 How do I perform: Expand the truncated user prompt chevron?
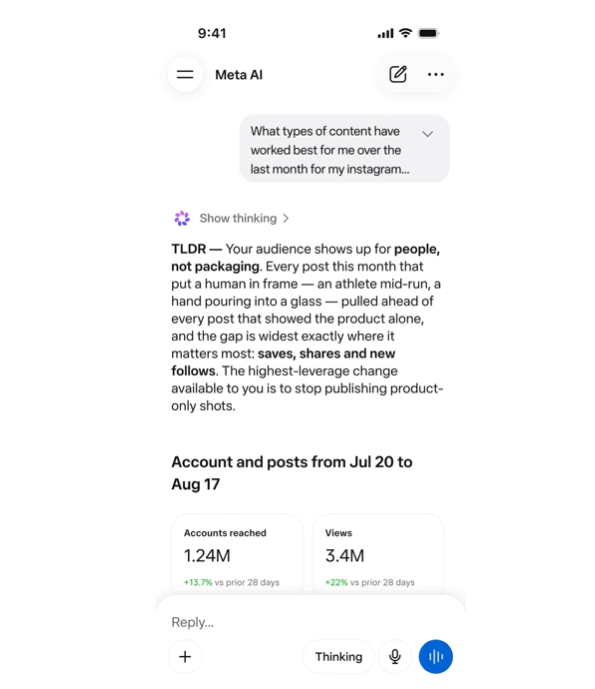428,134
